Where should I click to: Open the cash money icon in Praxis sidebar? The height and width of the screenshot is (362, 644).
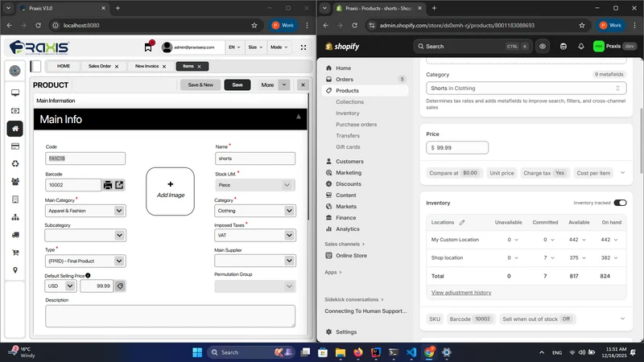point(15,111)
